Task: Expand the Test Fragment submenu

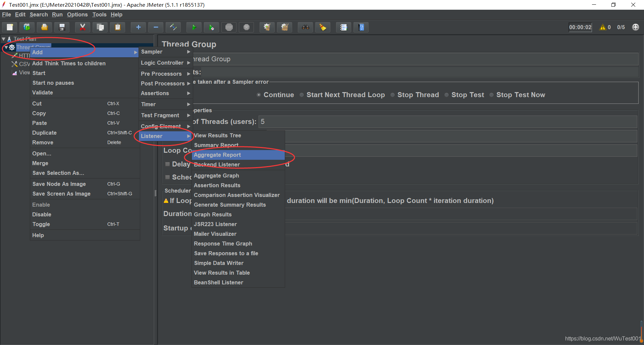Action: pos(165,115)
